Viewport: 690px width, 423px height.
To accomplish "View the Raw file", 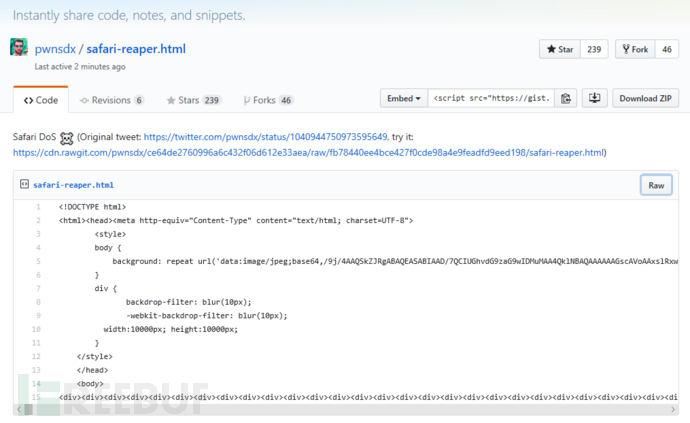I will point(656,185).
